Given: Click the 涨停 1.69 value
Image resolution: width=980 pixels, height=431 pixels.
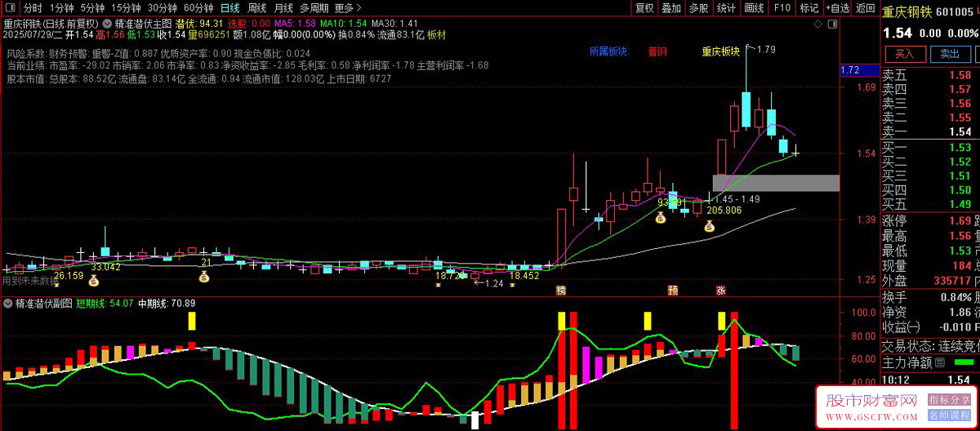Looking at the screenshot, I should click(x=960, y=221).
